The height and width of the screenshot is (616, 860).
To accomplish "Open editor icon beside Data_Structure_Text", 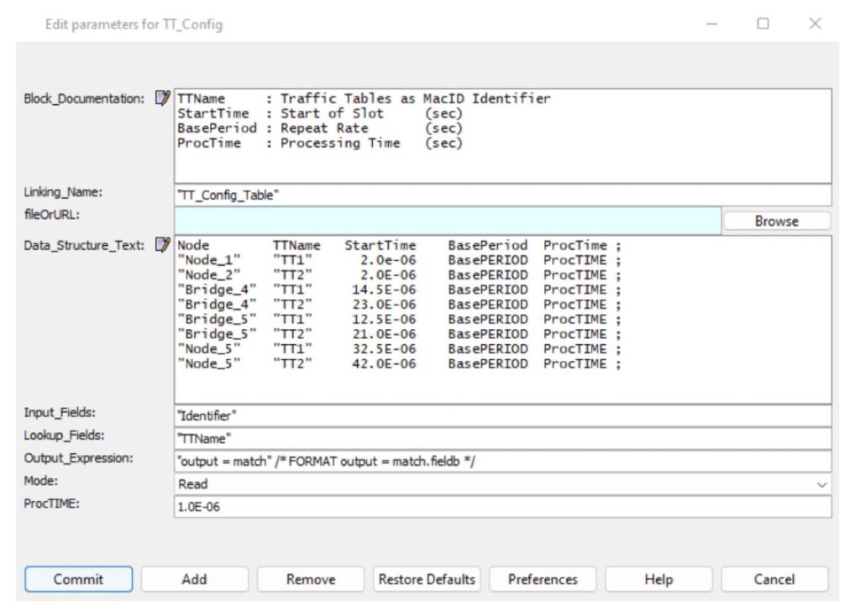I will 163,246.
